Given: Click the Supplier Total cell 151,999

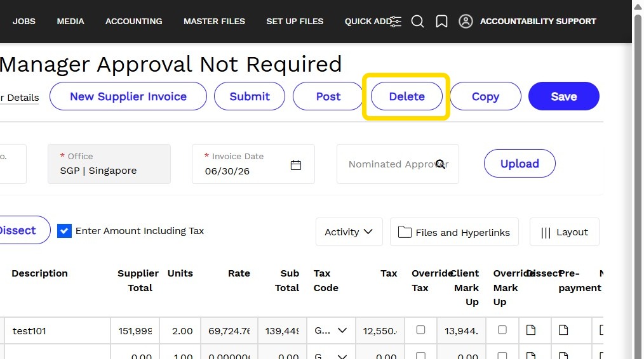Looking at the screenshot, I should tap(135, 330).
